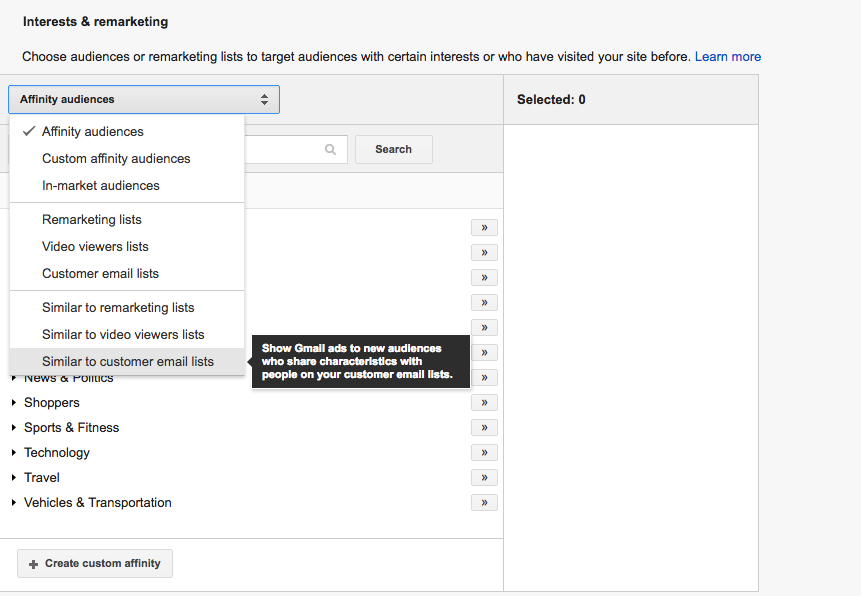Choose Video viewers lists menu entry

pyautogui.click(x=95, y=247)
